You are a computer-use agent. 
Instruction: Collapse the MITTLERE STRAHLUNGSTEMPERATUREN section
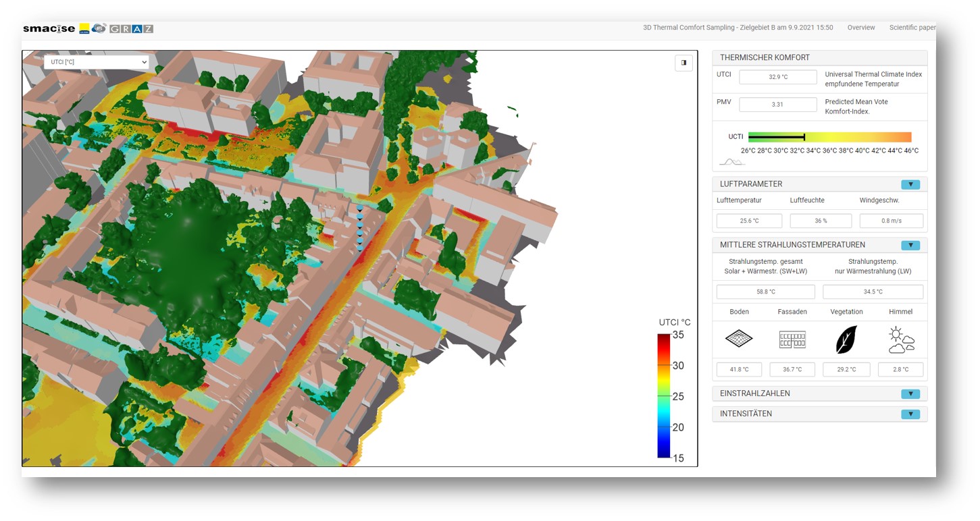(910, 245)
